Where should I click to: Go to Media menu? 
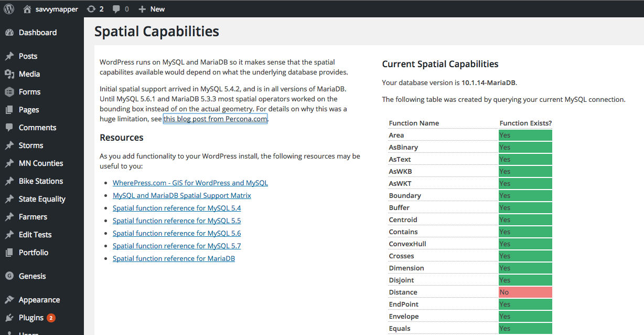tap(29, 74)
